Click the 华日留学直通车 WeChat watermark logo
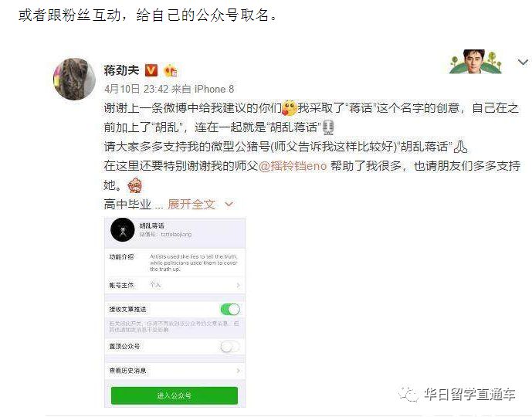 (x=457, y=395)
